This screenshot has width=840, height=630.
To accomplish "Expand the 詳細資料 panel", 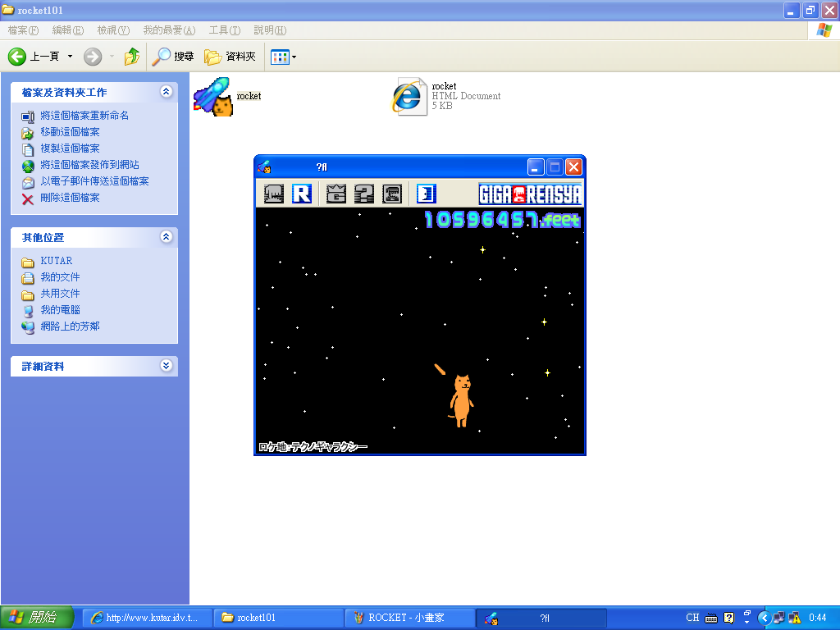I will pos(166,366).
